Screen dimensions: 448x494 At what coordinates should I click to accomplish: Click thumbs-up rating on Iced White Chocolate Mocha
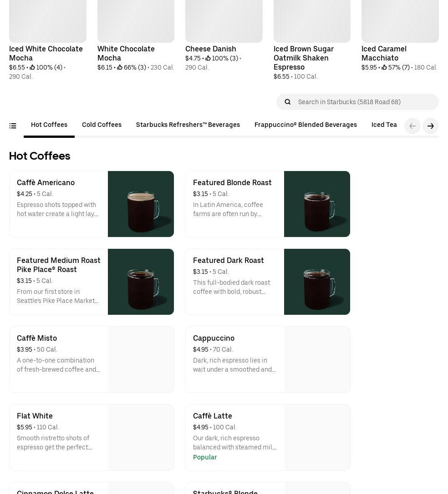pos(32,68)
